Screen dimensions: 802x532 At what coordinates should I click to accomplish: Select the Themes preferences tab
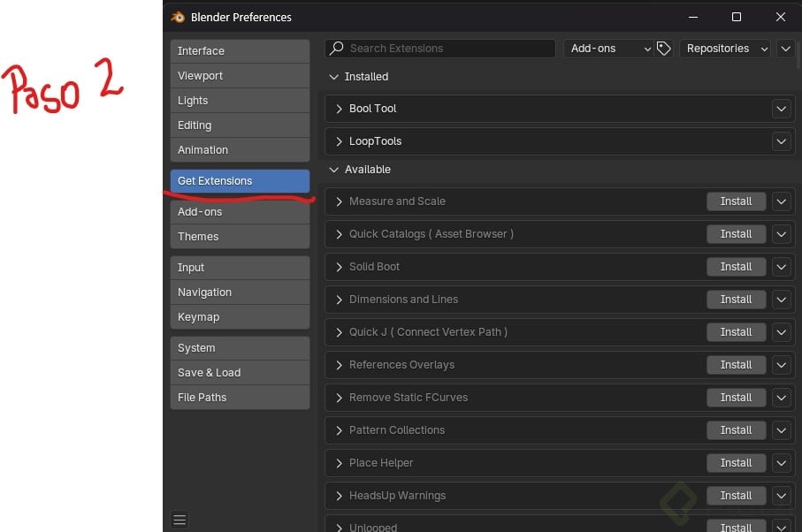point(240,237)
